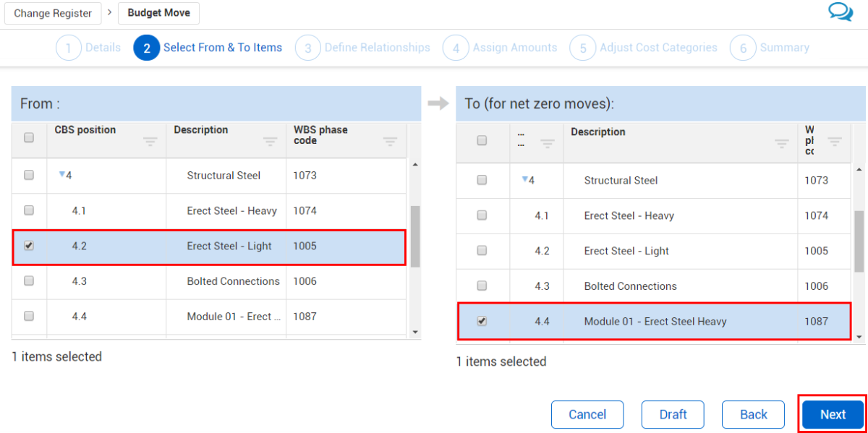This screenshot has height=433, width=868.
Task: Collapse the Structural Steel node in To table
Action: pos(525,180)
